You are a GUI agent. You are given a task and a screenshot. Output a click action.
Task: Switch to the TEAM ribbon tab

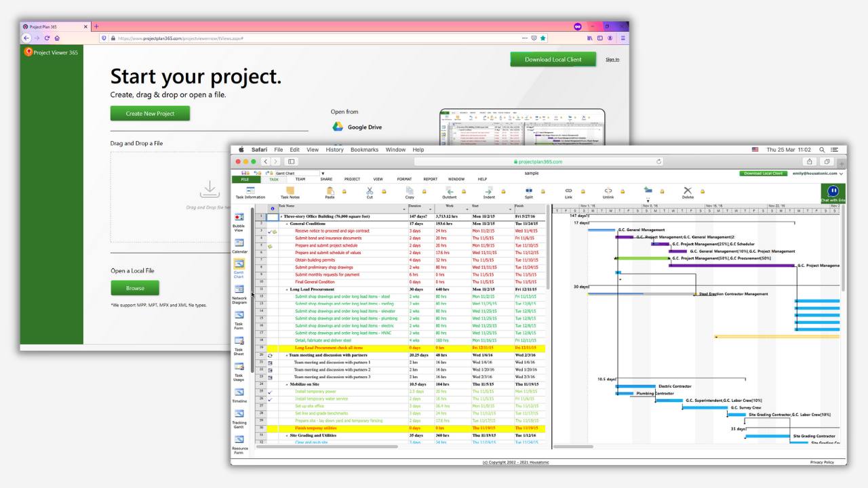(x=300, y=180)
